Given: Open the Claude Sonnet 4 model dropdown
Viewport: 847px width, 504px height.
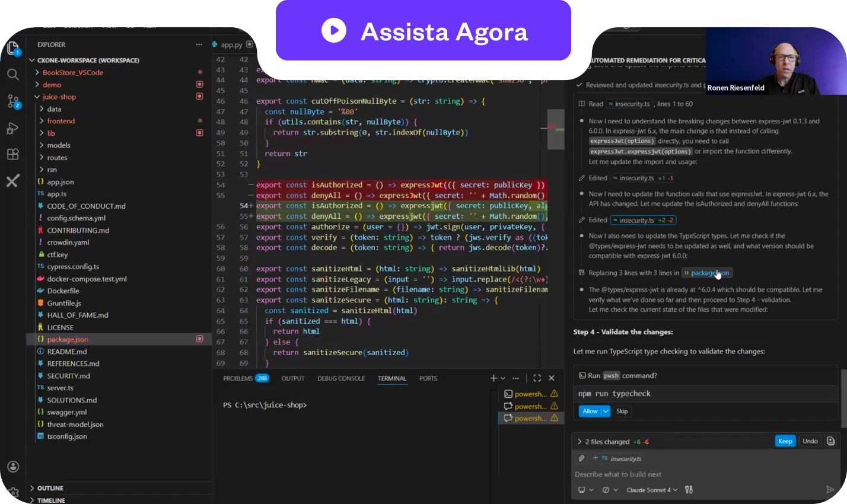Looking at the screenshot, I should pos(651,490).
